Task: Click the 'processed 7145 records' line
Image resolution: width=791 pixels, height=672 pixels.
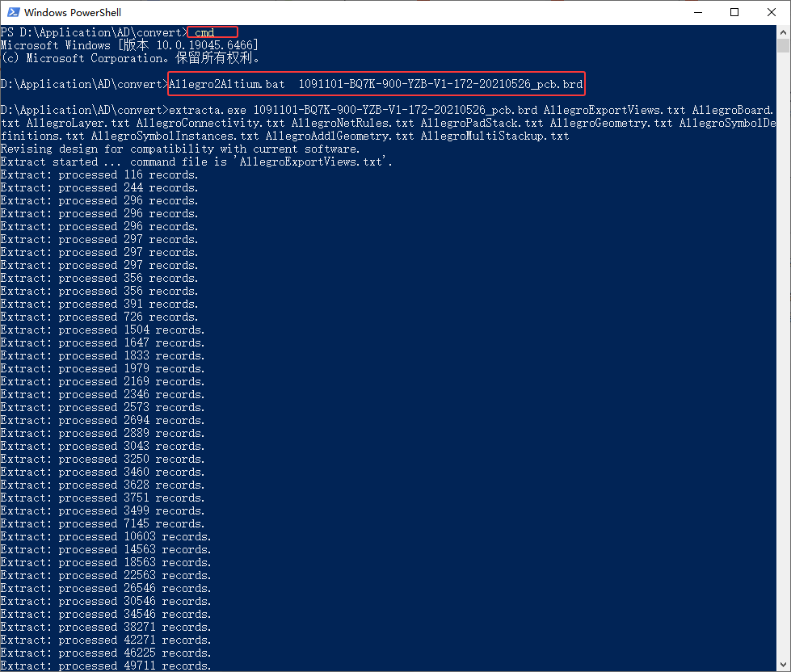Action: point(103,523)
